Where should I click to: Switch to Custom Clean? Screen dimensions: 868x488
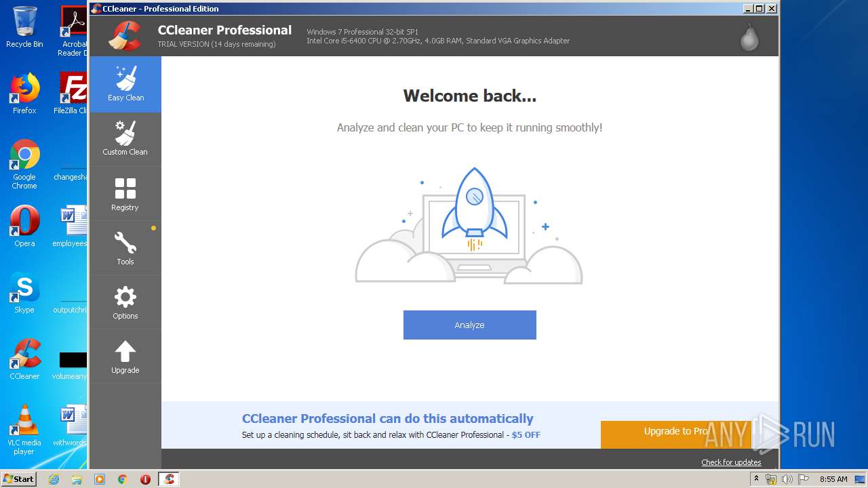pyautogui.click(x=125, y=139)
